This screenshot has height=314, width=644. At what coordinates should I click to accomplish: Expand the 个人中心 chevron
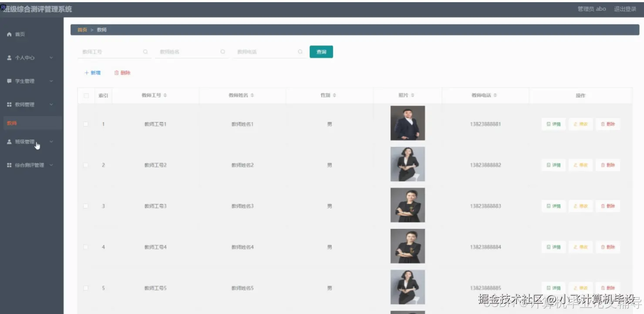(51, 58)
